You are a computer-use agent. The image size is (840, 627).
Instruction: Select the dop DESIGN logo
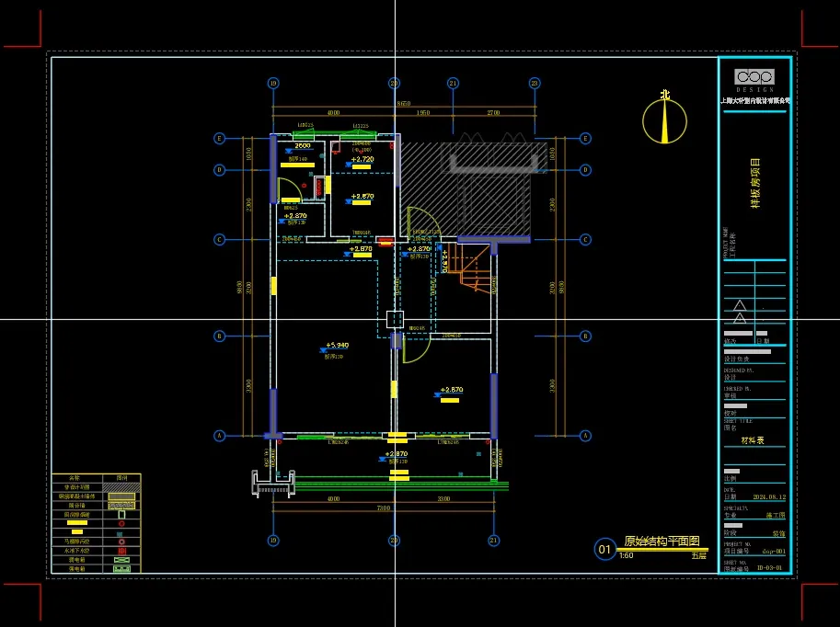(754, 80)
